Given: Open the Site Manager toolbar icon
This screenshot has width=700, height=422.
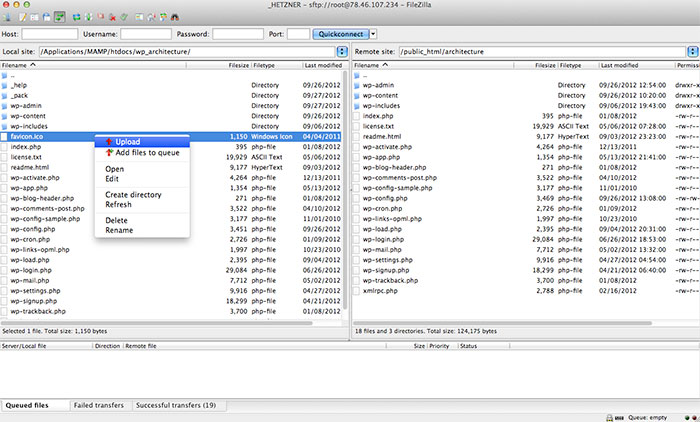Looking at the screenshot, I should coord(7,17).
